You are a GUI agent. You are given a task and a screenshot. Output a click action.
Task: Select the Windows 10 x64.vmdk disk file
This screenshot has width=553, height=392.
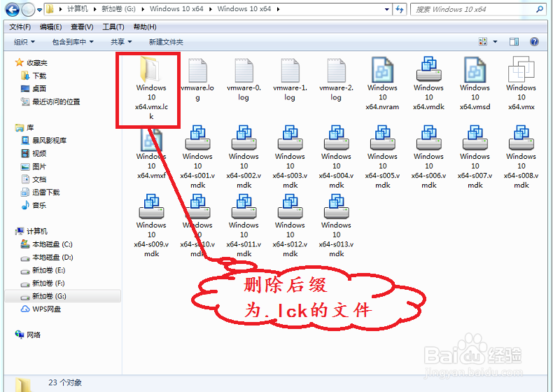(428, 84)
